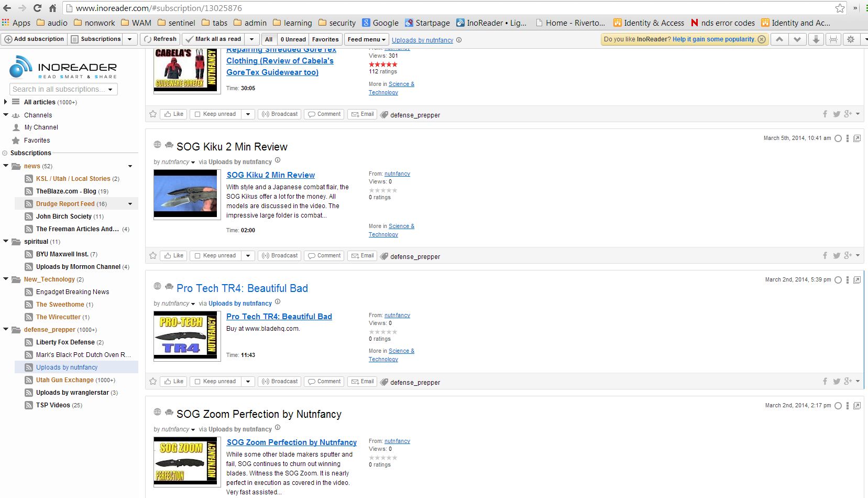This screenshot has height=498, width=868.
Task: Star the Pro Tech TR4 article
Action: click(x=153, y=381)
